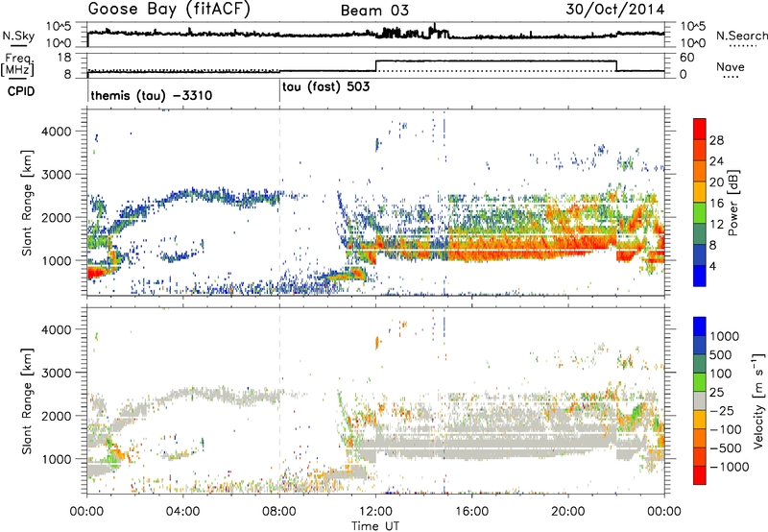
Task: Click the 'N.Search' label
Action: coord(741,36)
